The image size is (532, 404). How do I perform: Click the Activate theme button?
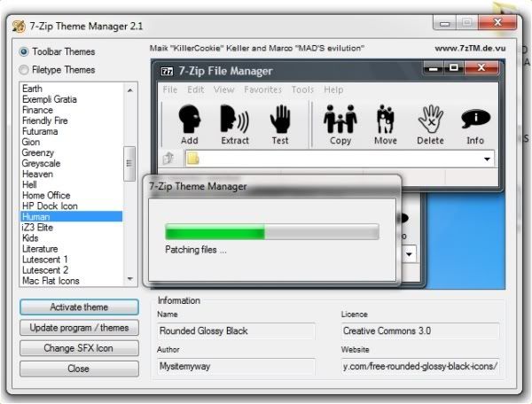(x=79, y=307)
